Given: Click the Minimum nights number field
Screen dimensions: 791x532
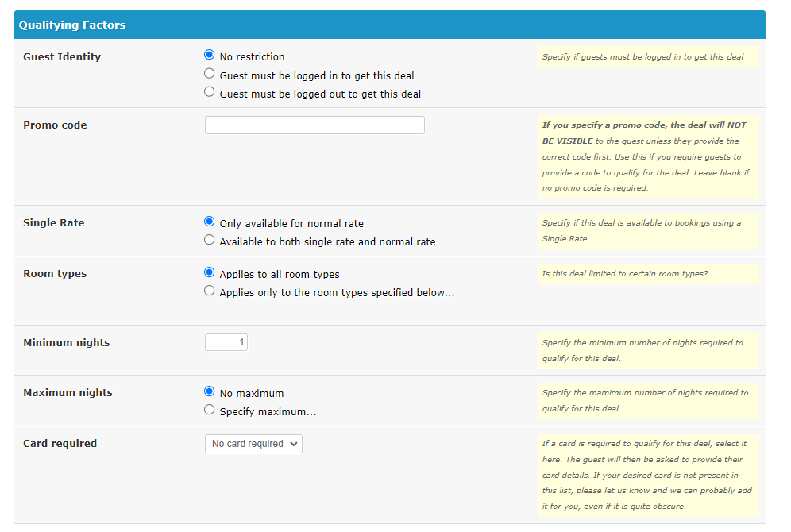Looking at the screenshot, I should tap(226, 342).
